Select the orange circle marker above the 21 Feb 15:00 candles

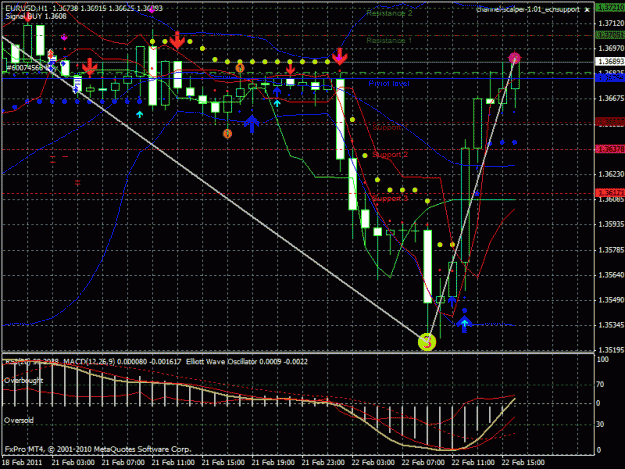(x=240, y=68)
